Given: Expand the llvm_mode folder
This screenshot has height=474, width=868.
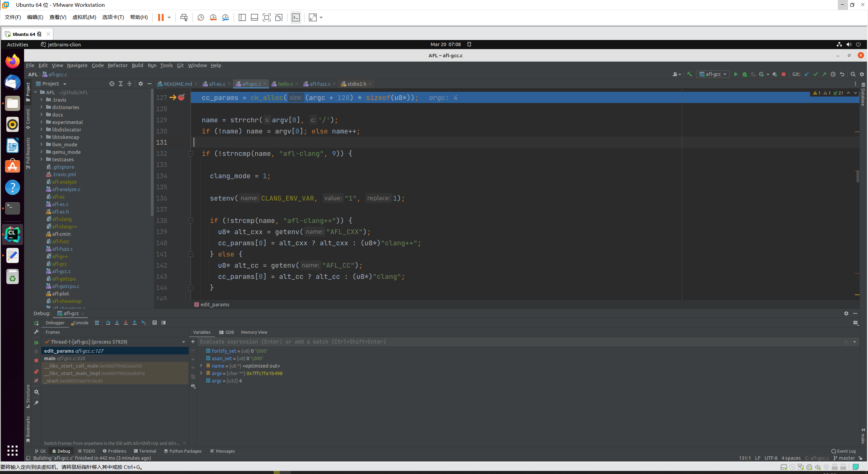Looking at the screenshot, I should coord(41,144).
